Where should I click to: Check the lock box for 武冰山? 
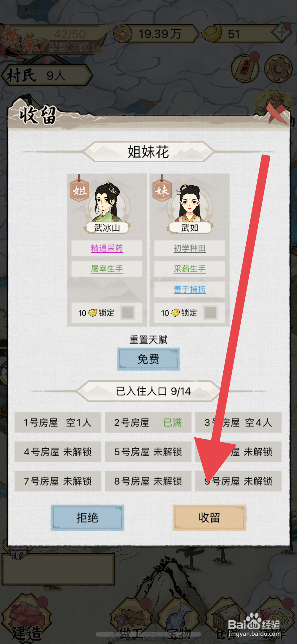coord(127,313)
